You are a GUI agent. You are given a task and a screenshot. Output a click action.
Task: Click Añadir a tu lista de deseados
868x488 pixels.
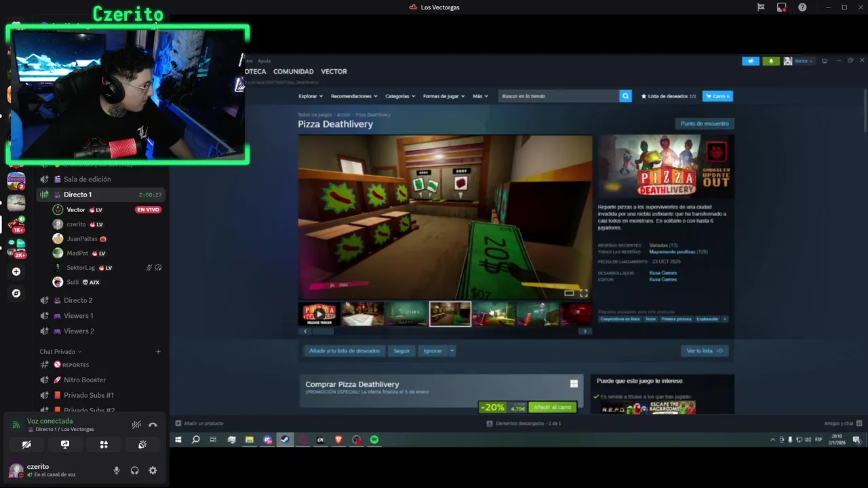point(344,351)
